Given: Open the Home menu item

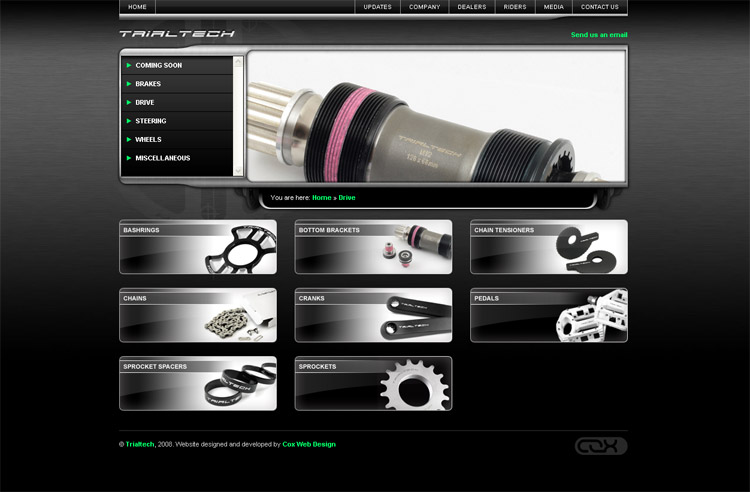Looking at the screenshot, I should tap(137, 7).
